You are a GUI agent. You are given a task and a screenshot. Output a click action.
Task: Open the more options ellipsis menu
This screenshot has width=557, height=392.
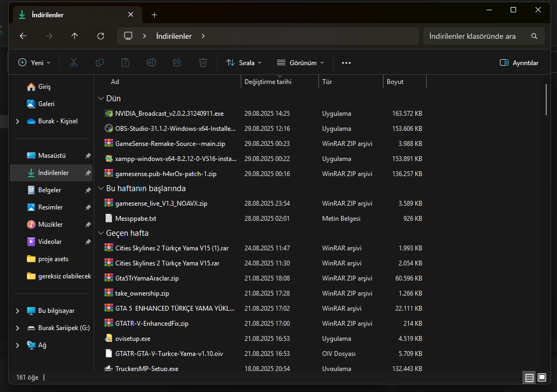tap(346, 62)
